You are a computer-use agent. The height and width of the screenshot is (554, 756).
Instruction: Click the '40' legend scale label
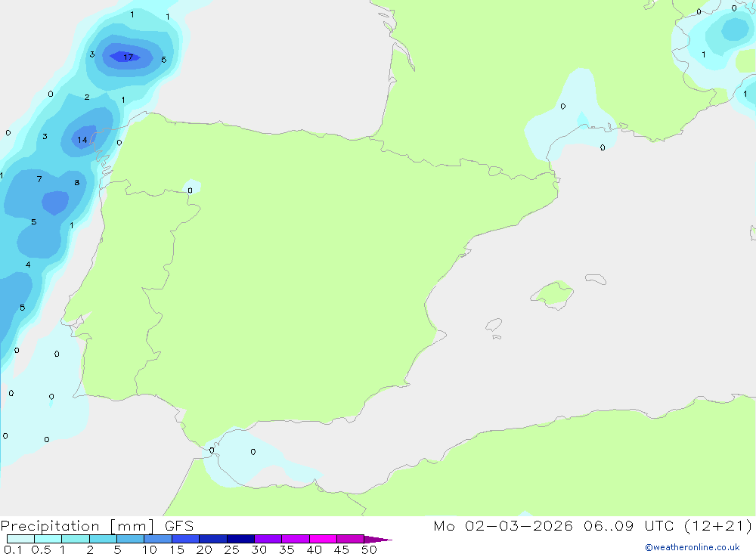pyautogui.click(x=314, y=549)
